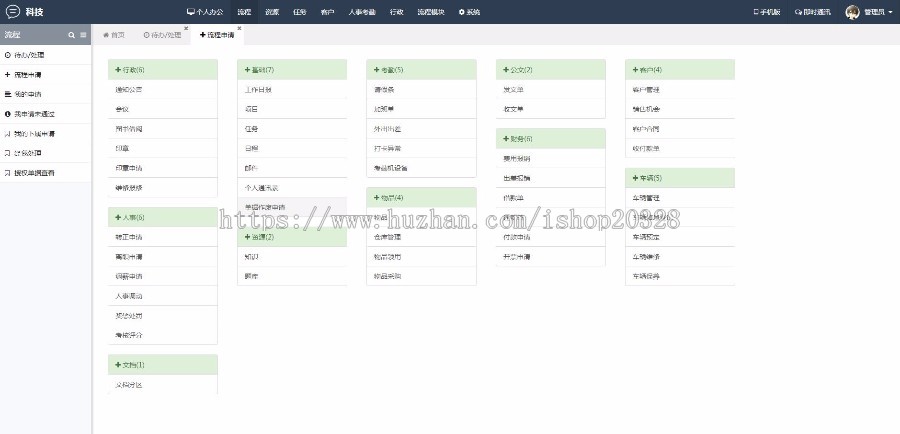Open 付款申请 in the 财务 card
This screenshot has width=900, height=434.
[x=550, y=237]
